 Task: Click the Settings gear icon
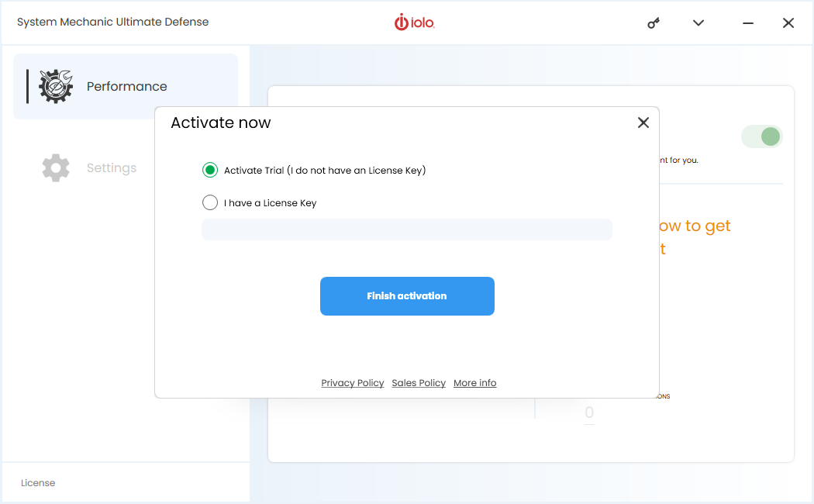(x=56, y=167)
